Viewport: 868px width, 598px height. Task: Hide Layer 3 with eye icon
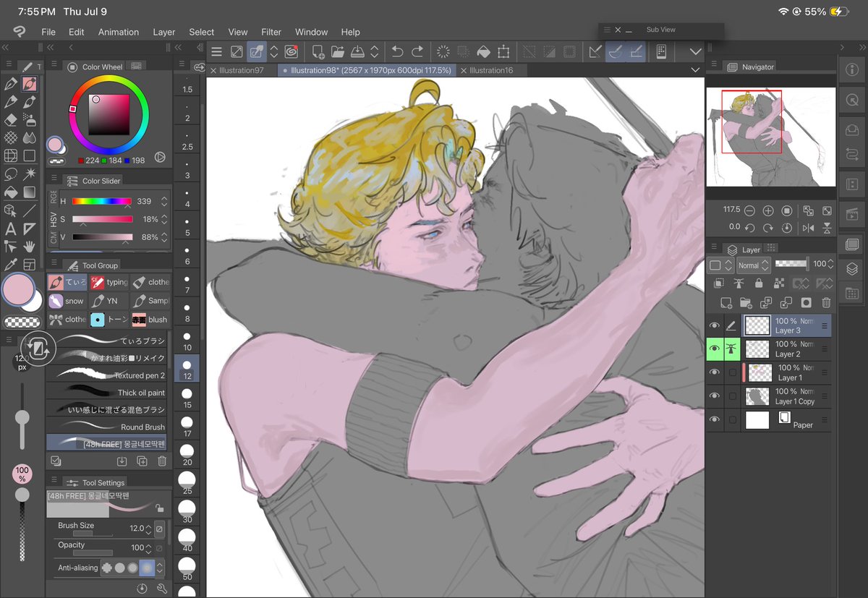(x=715, y=326)
